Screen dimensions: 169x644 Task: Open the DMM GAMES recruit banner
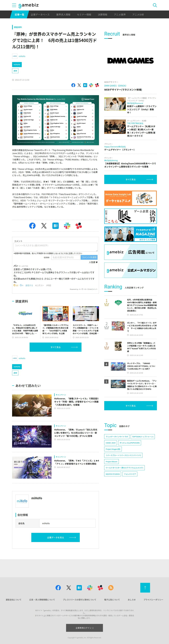pos(130,61)
